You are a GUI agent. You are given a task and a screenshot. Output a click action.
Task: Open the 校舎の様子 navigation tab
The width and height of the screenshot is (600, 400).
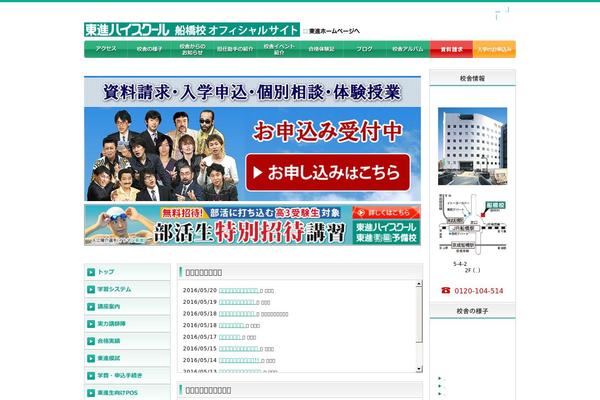[x=149, y=49]
